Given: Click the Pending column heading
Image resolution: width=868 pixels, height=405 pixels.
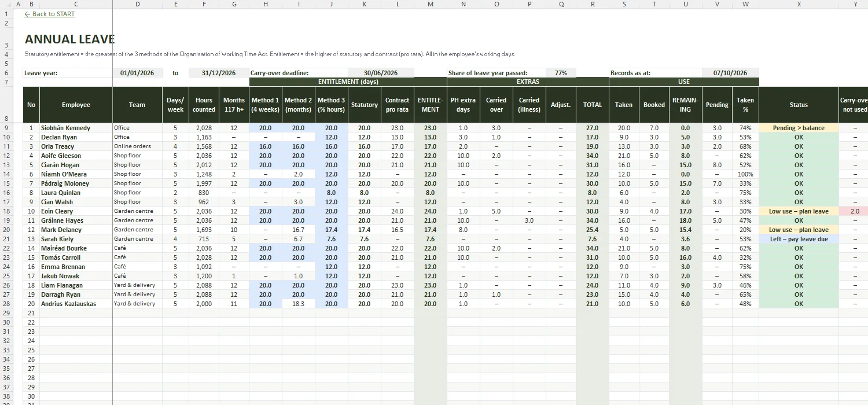Looking at the screenshot, I should pyautogui.click(x=717, y=105).
